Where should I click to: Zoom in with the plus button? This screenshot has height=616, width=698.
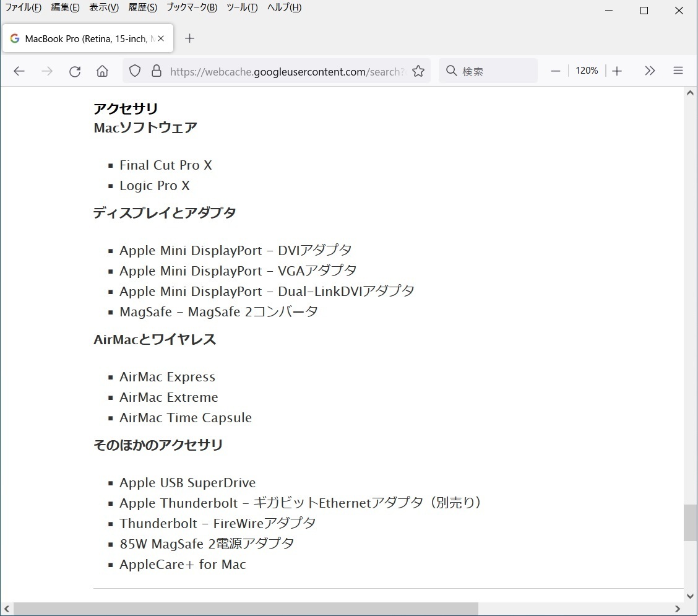pyautogui.click(x=617, y=71)
